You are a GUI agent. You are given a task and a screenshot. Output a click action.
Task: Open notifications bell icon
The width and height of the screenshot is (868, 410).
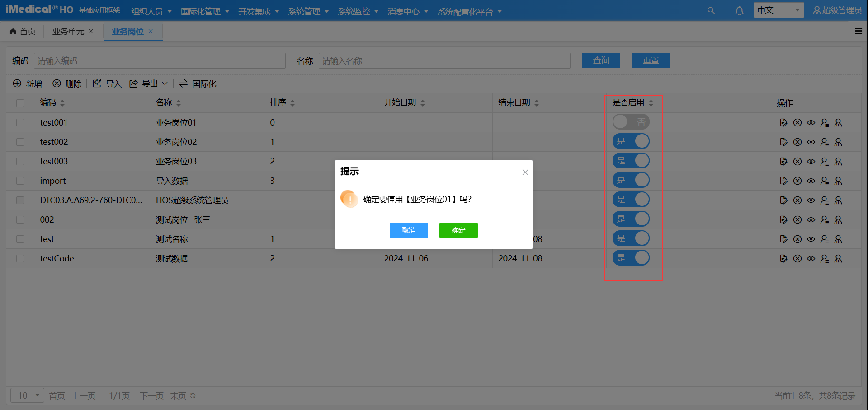click(x=739, y=10)
